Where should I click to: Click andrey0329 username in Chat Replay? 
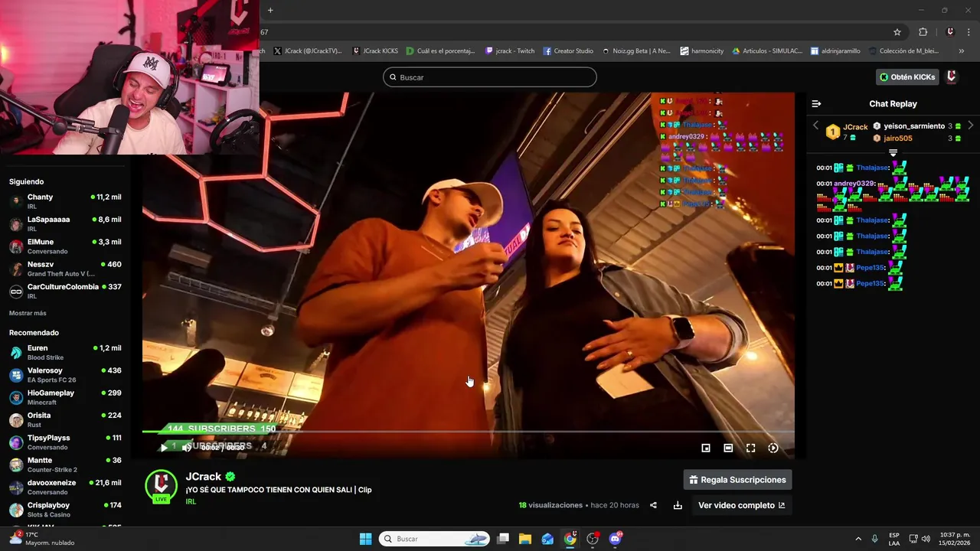(854, 184)
